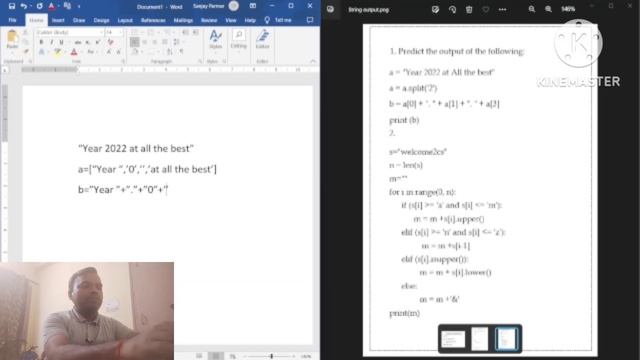Click the Word zoom slider handle
640x360 pixels.
click(x=271, y=356)
